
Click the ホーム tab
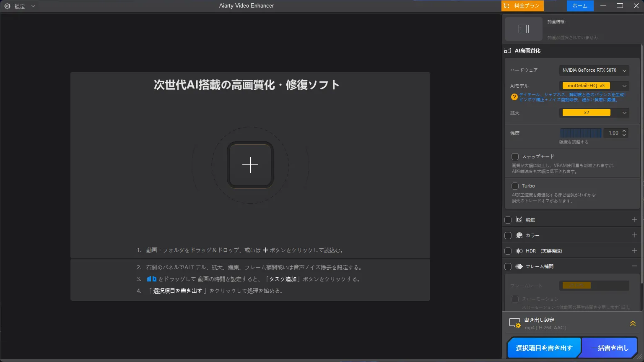[x=580, y=6]
